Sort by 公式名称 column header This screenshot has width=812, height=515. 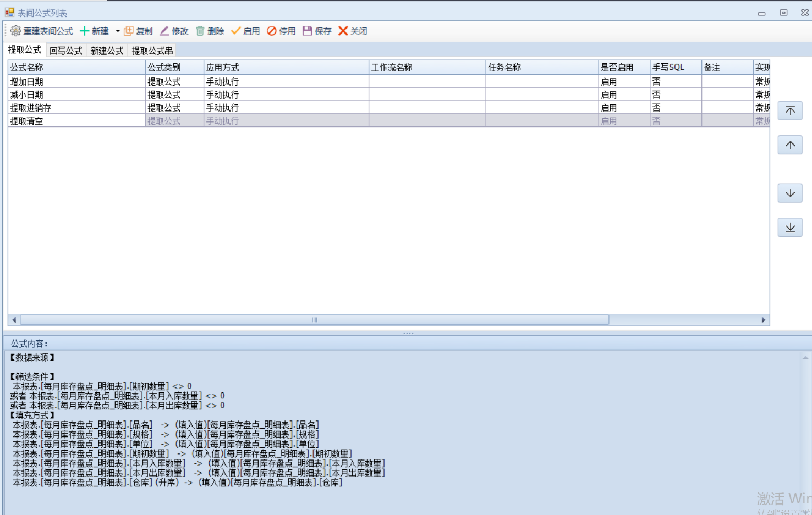[76, 68]
